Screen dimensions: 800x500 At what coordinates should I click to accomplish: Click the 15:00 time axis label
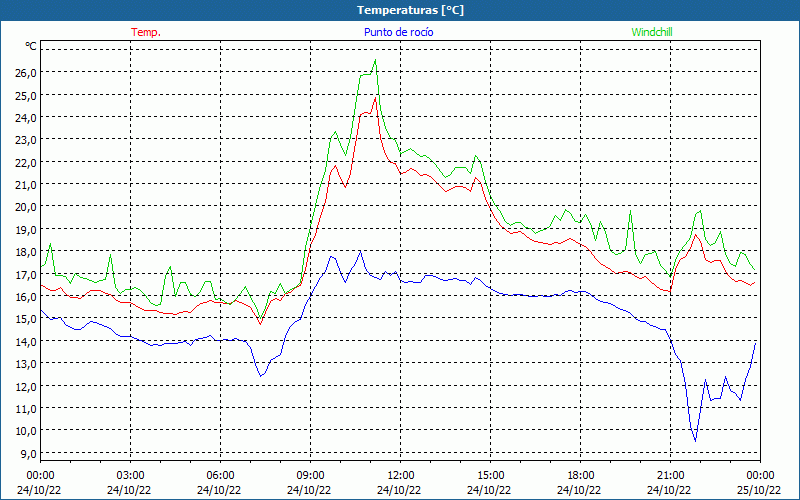pyautogui.click(x=490, y=475)
